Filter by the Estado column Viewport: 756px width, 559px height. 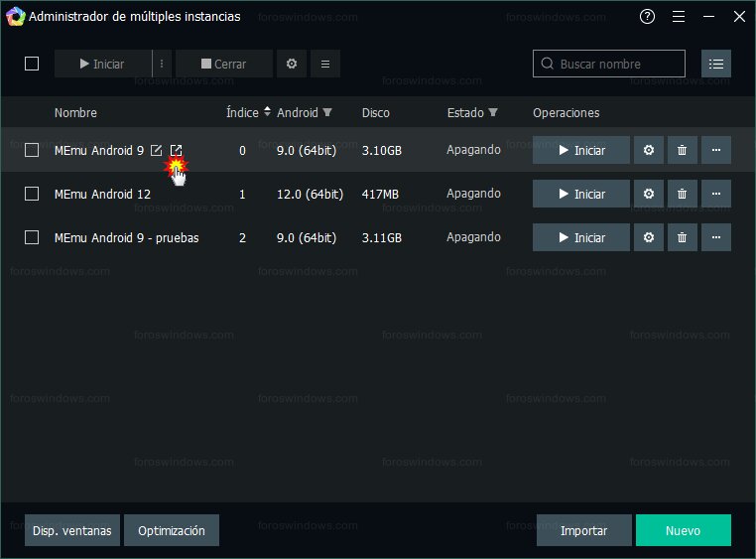pos(493,112)
